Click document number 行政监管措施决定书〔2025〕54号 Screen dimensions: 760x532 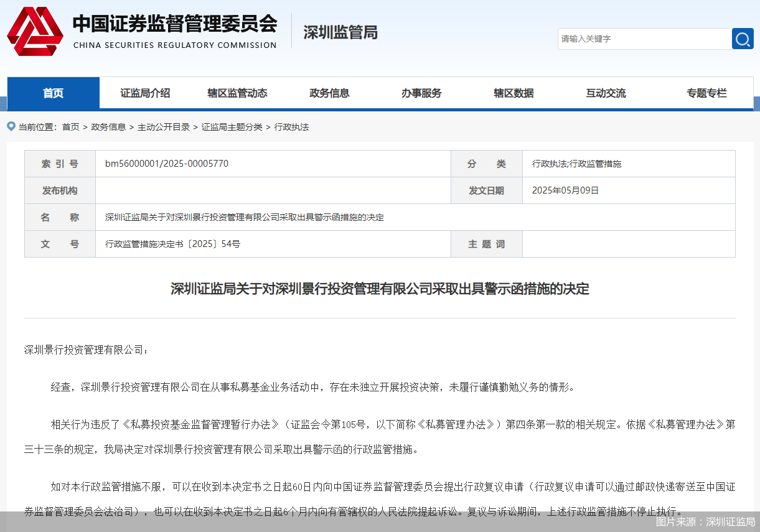172,244
